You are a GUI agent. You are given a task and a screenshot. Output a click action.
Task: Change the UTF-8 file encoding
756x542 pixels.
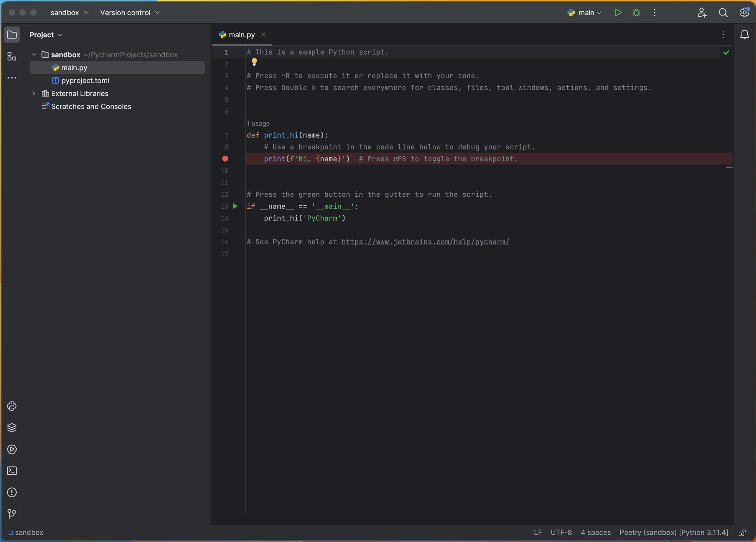pos(561,533)
